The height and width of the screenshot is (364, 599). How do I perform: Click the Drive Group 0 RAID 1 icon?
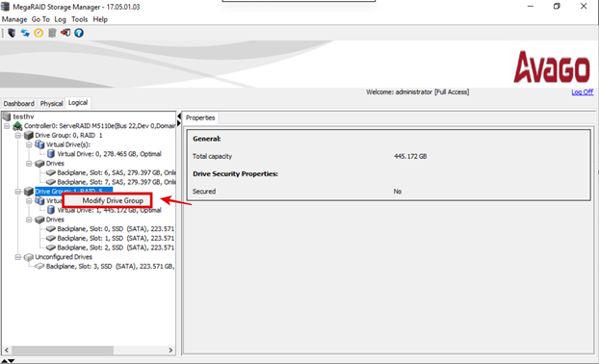pyautogui.click(x=29, y=135)
